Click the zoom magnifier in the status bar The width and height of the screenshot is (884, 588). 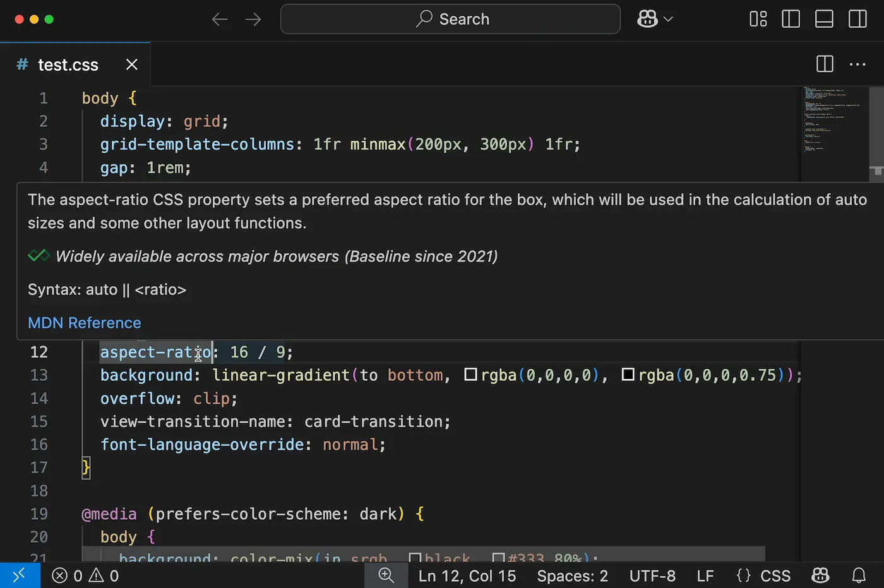point(386,575)
